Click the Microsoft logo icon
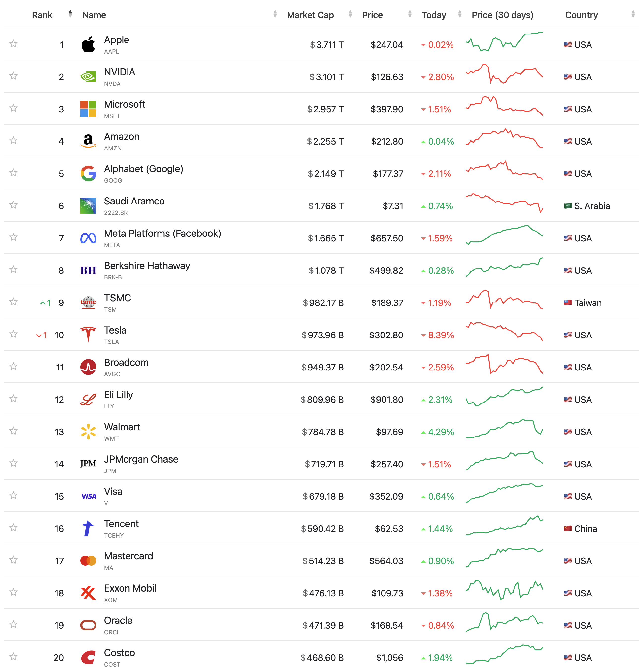 click(x=88, y=109)
